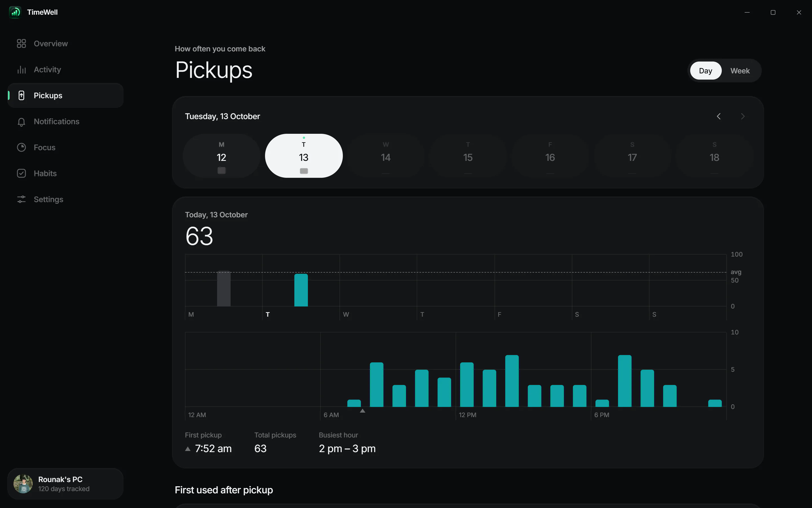Click Monday's gray bar in weekly chart

[x=224, y=289]
